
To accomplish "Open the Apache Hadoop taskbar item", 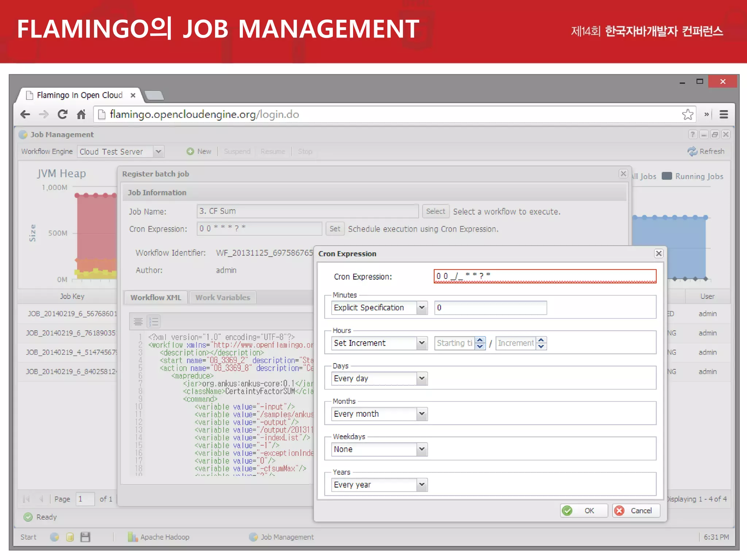I will point(159,537).
